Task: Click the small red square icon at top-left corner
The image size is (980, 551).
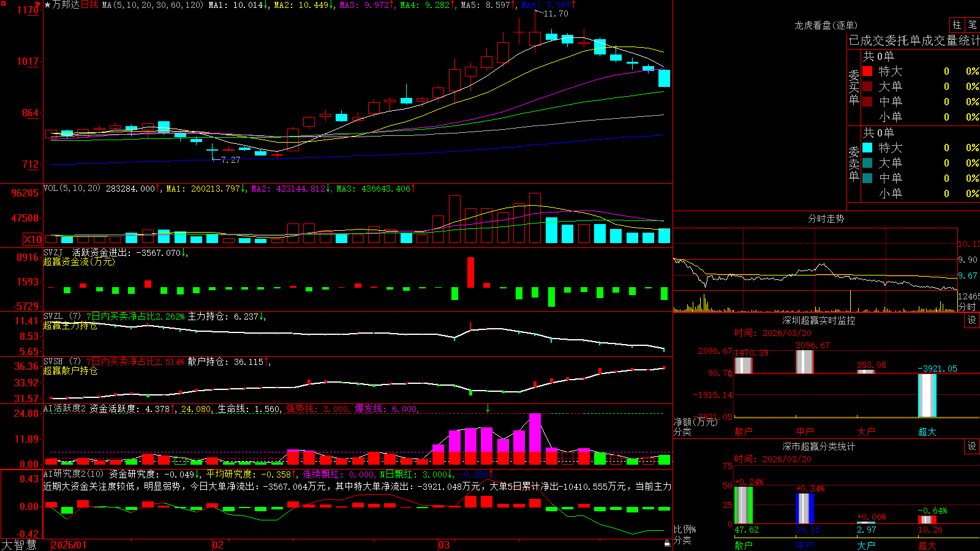Action: click(2, 2)
